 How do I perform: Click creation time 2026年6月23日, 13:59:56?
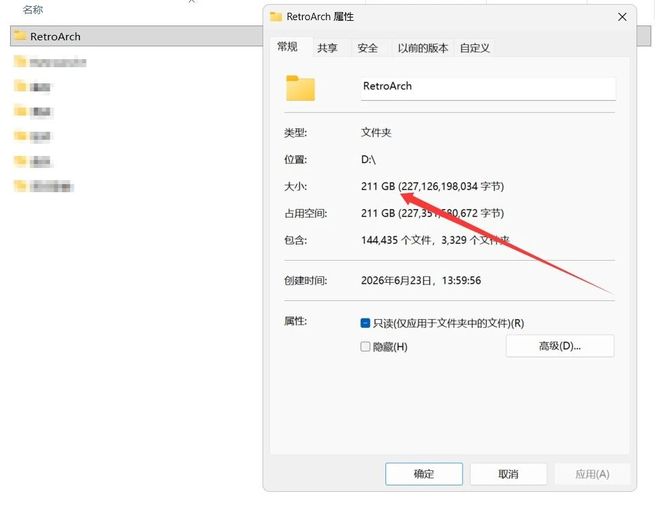point(421,280)
